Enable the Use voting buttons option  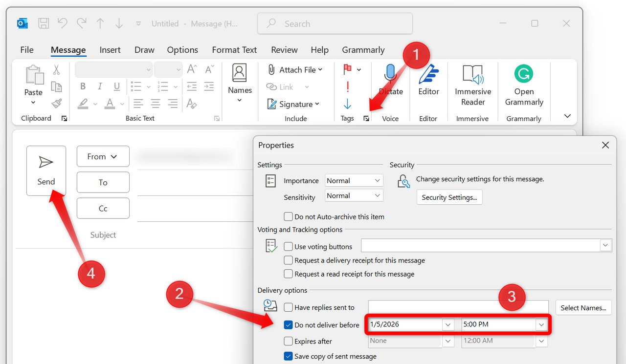(x=288, y=246)
